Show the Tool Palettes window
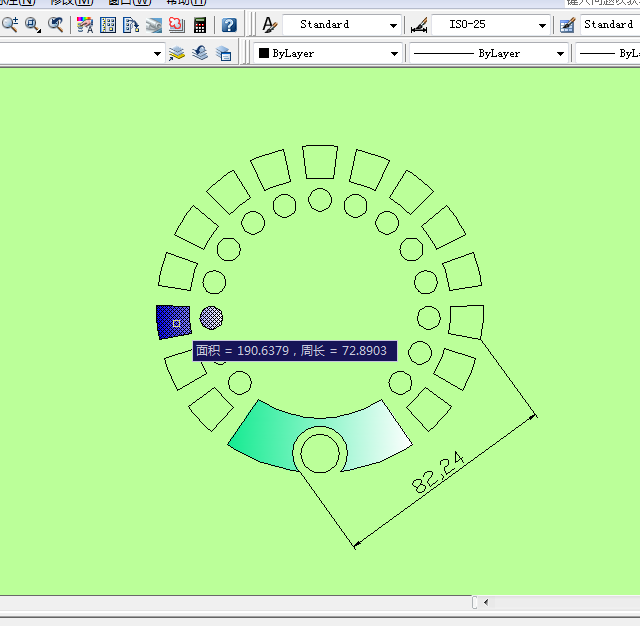This screenshot has height=626, width=640. (x=131, y=25)
